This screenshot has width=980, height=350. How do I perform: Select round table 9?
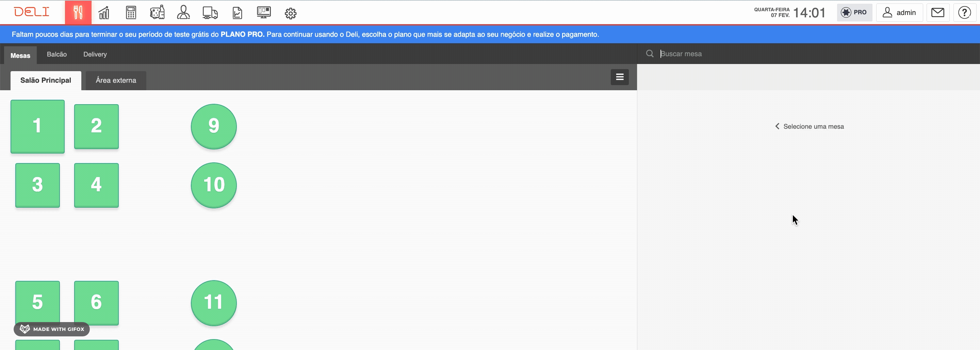point(214,126)
